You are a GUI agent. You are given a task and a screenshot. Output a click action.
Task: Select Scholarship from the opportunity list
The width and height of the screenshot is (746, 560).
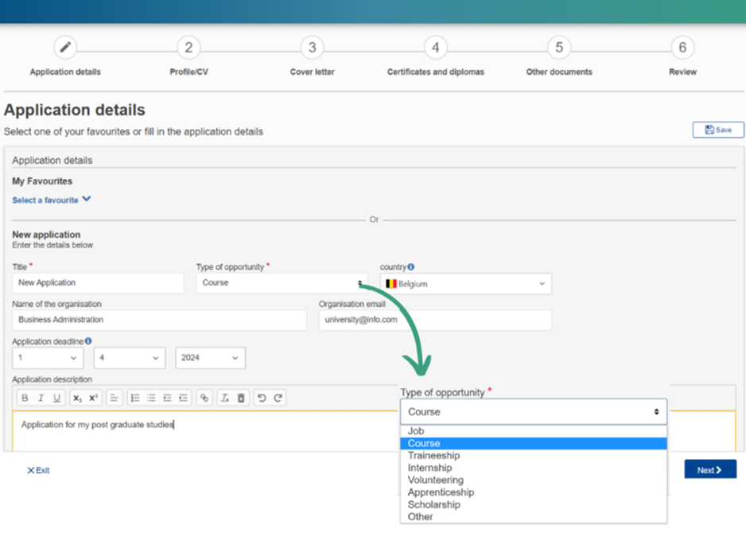click(534, 504)
